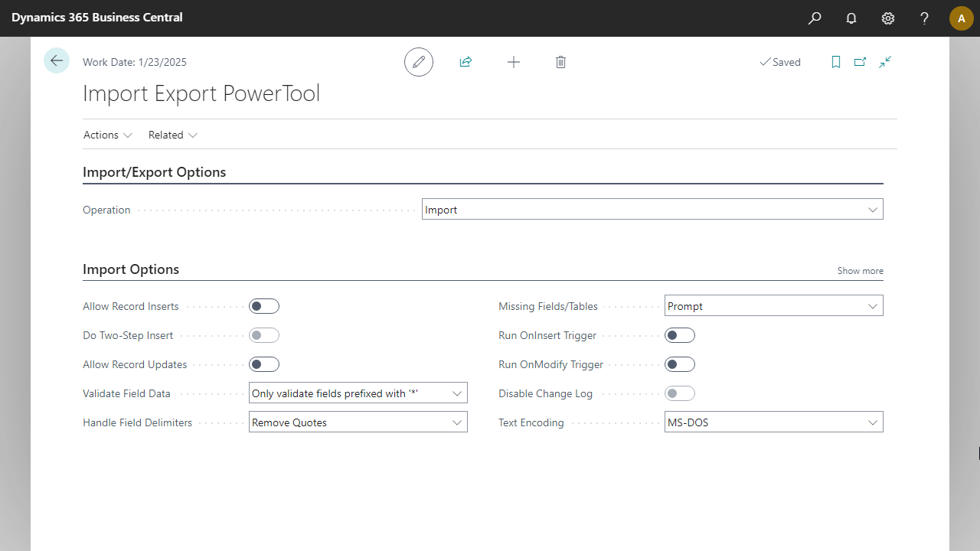
Task: Collapse Import Options section header
Action: click(131, 269)
